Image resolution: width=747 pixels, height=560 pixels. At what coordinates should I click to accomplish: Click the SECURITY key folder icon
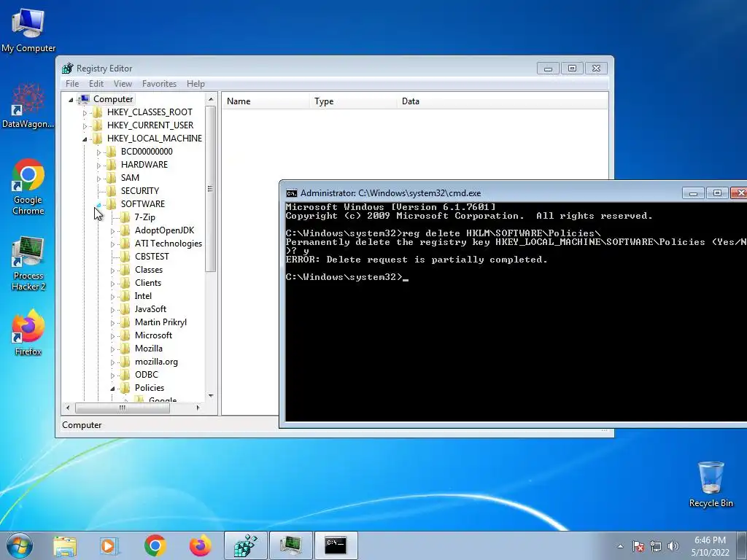tap(111, 191)
